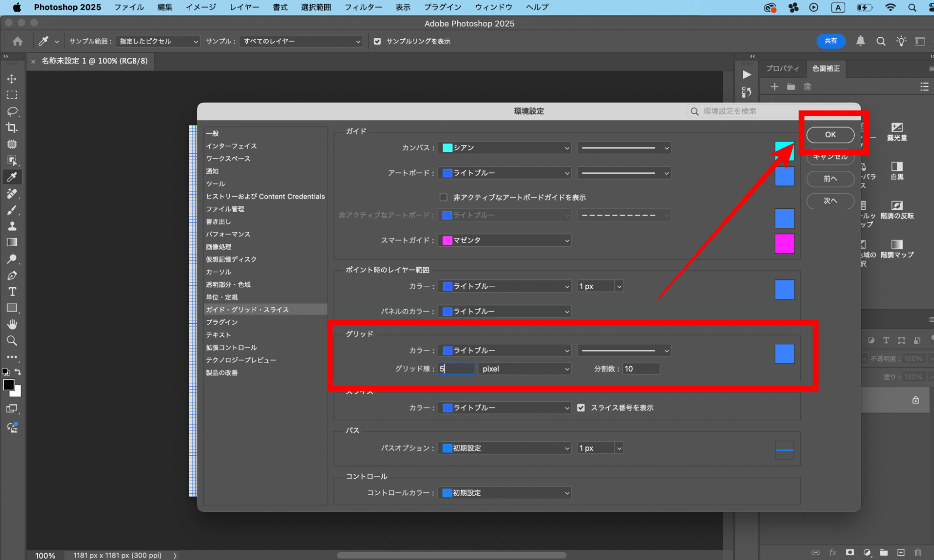Open the スマートガイド color dropdown
934x560 pixels.
click(505, 240)
